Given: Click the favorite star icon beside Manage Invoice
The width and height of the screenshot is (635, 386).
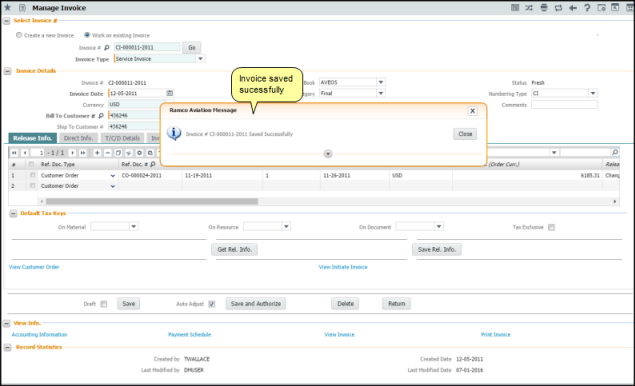Looking at the screenshot, I should pos(7,7).
